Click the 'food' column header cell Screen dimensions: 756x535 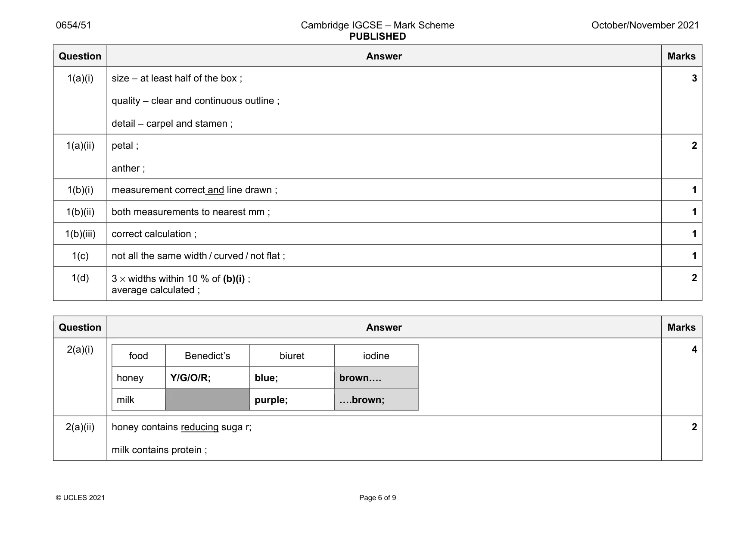[x=139, y=356]
